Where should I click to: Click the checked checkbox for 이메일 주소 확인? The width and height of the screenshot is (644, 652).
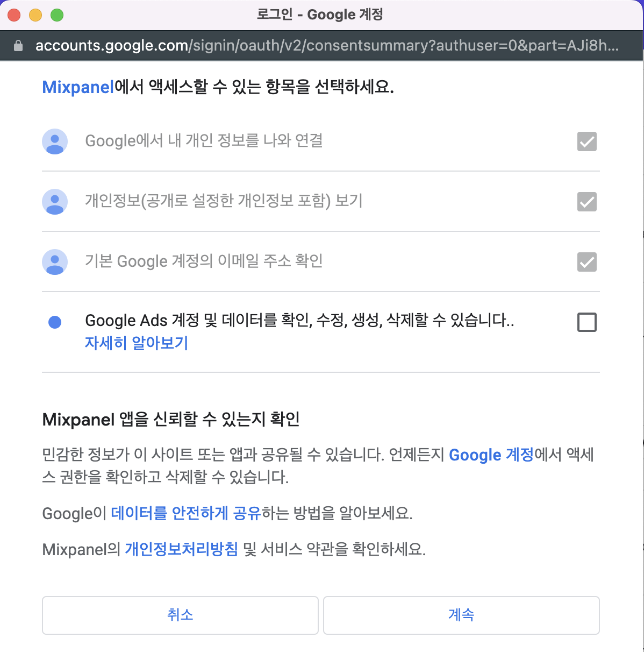586,262
